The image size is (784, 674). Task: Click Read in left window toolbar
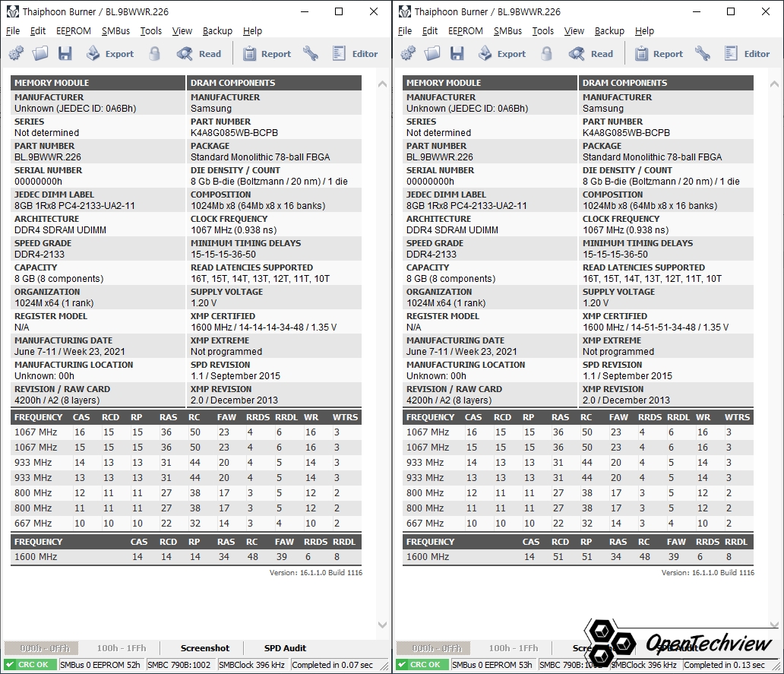click(x=199, y=53)
